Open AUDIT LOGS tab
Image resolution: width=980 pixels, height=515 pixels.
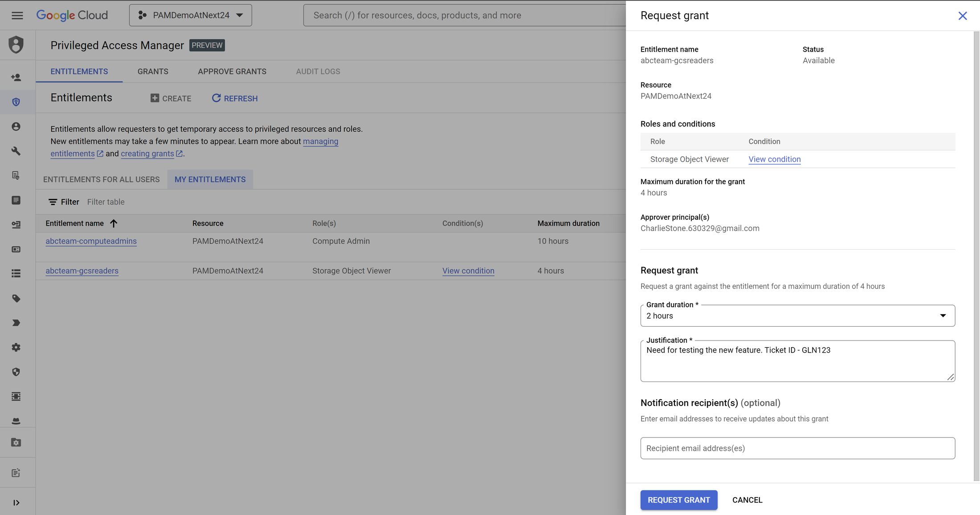click(x=318, y=71)
